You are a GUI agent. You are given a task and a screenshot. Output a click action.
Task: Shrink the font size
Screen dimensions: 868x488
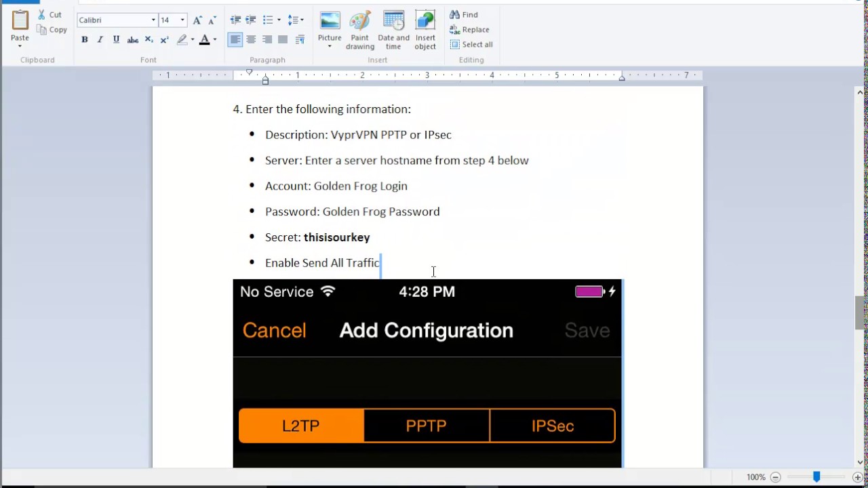pos(212,20)
